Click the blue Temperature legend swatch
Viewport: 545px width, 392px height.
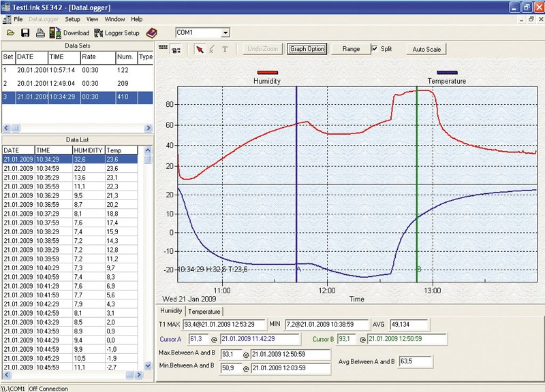447,73
